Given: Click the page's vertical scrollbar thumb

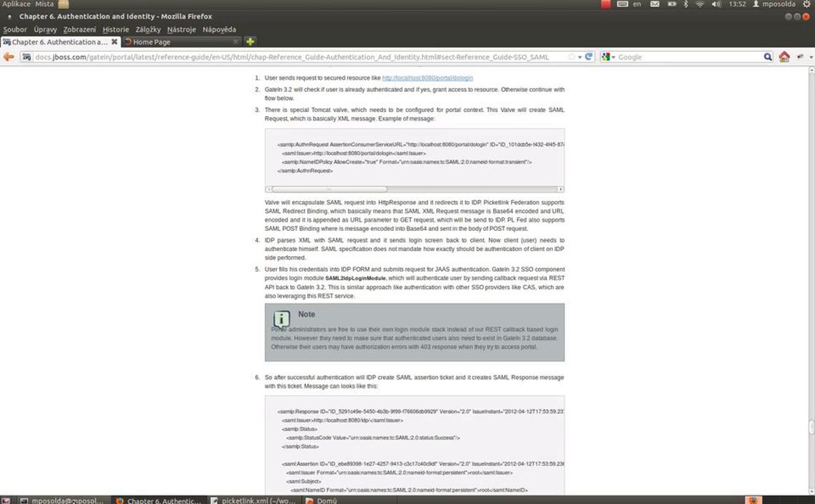Looking at the screenshot, I should [x=812, y=427].
